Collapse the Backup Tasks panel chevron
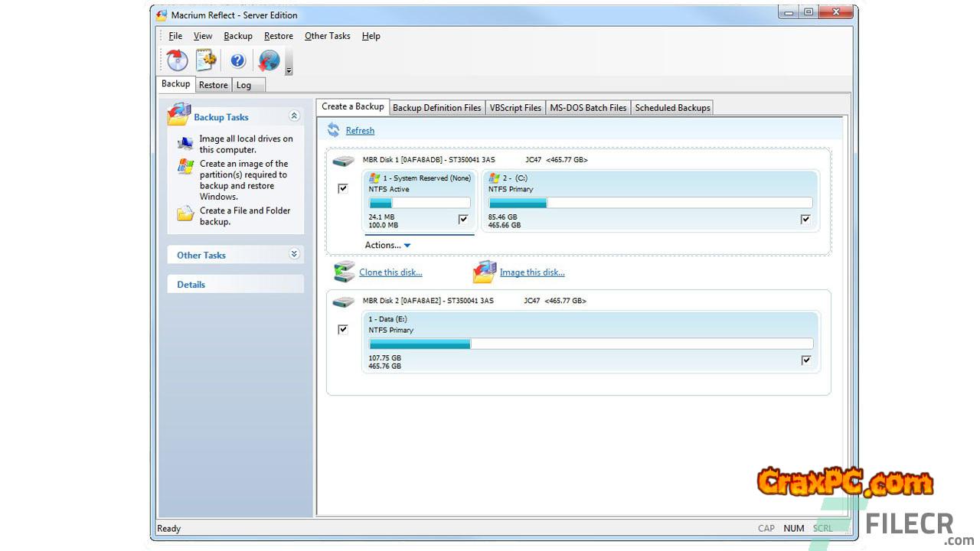980x551 pixels. coord(294,116)
